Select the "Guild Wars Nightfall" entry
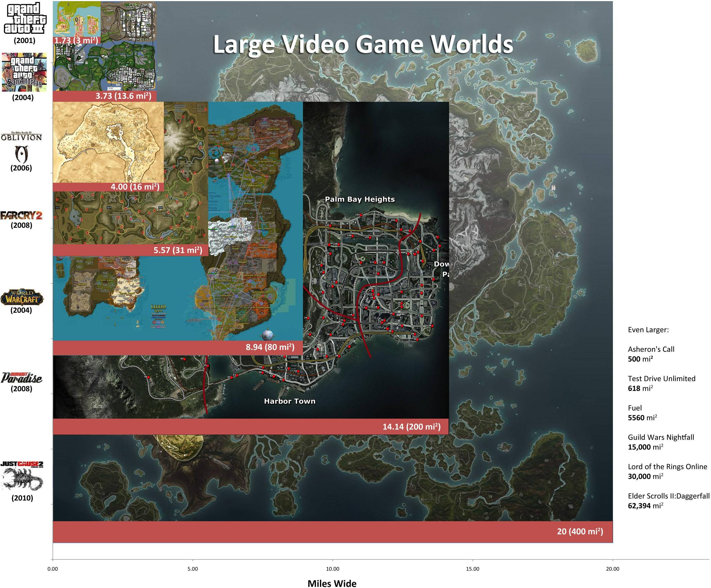This screenshot has height=588, width=711. (661, 437)
